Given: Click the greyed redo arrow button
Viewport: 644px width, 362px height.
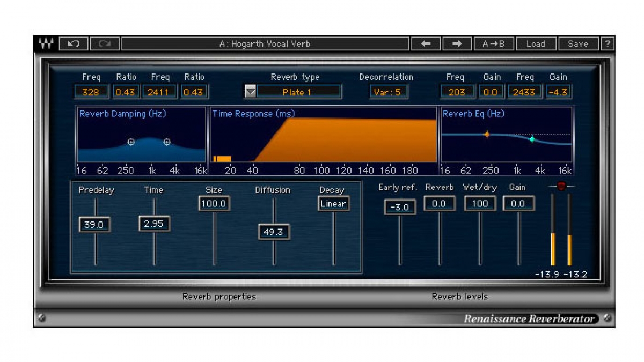Looking at the screenshot, I should 105,44.
